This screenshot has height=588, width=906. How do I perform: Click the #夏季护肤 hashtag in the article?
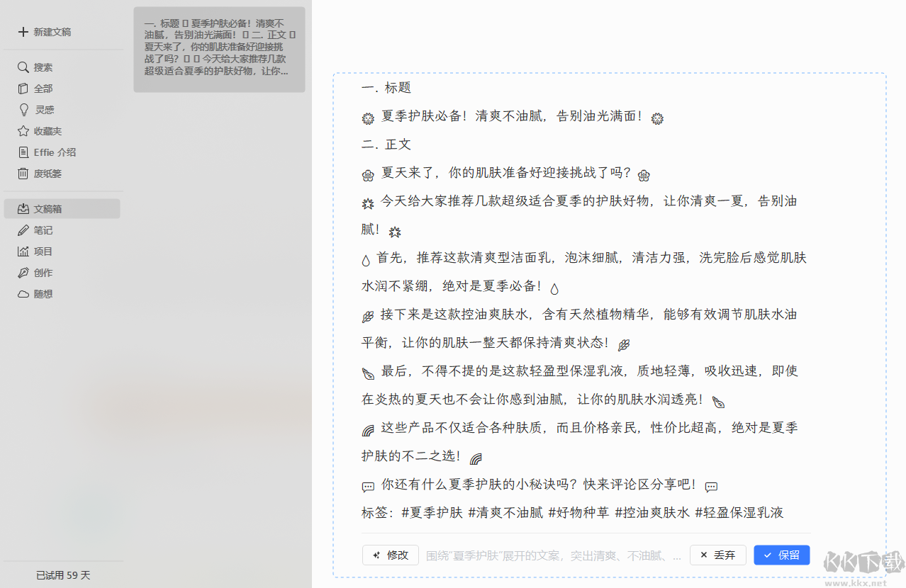(432, 512)
